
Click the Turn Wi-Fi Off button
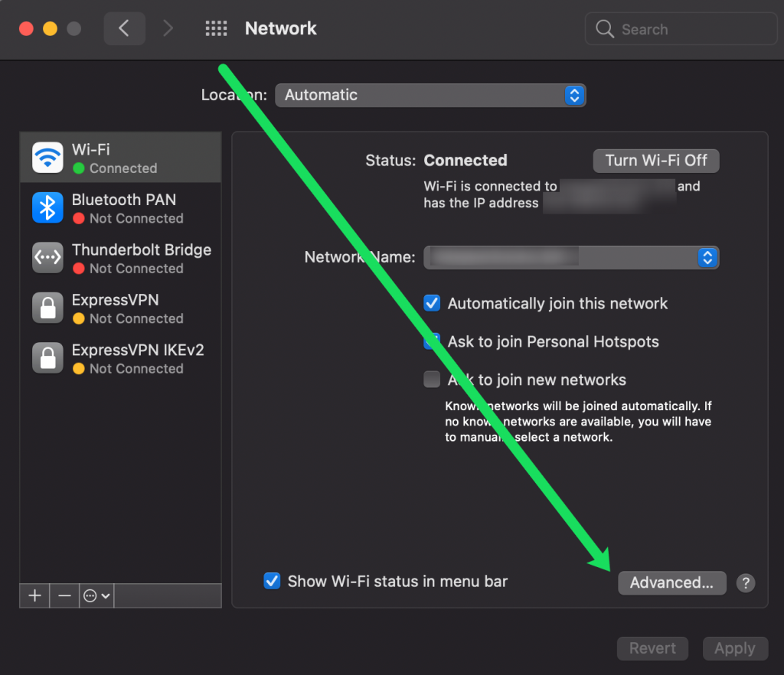655,161
